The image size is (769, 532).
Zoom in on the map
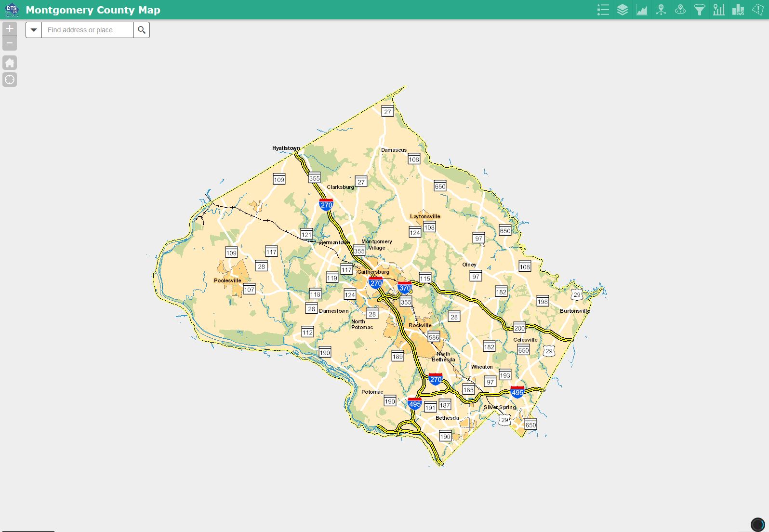[x=10, y=28]
